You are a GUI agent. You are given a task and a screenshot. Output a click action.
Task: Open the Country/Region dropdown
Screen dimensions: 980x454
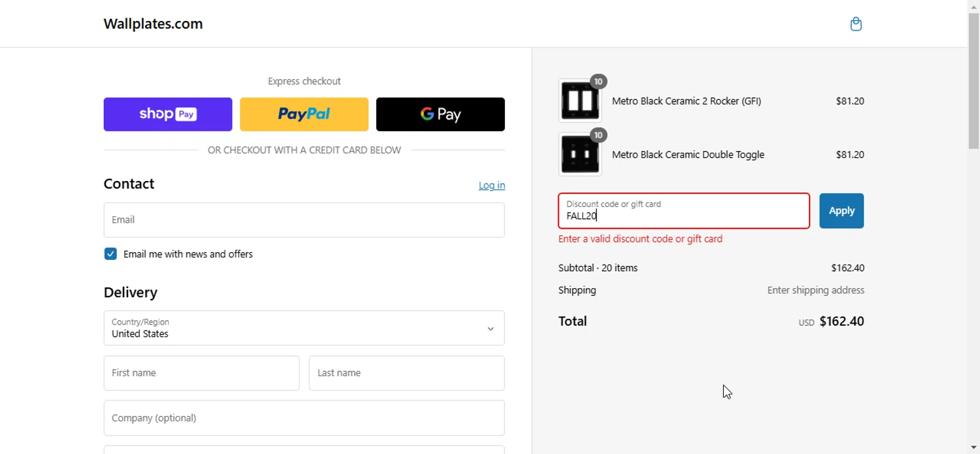pyautogui.click(x=304, y=328)
